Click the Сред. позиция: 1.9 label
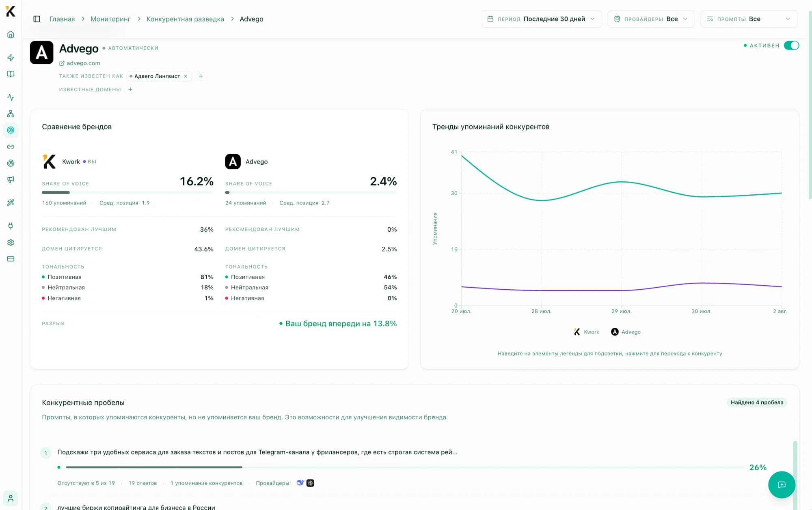This screenshot has height=510, width=812. pyautogui.click(x=125, y=203)
